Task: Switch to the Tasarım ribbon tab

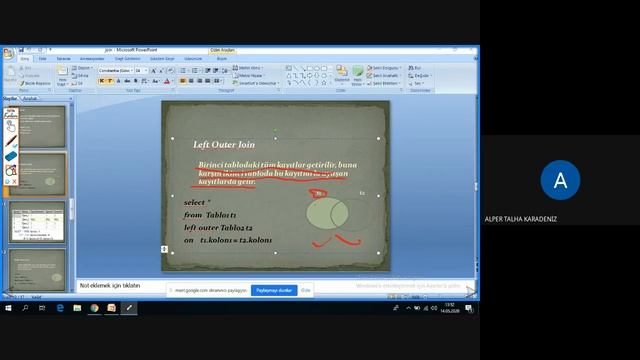Action: pyautogui.click(x=63, y=58)
